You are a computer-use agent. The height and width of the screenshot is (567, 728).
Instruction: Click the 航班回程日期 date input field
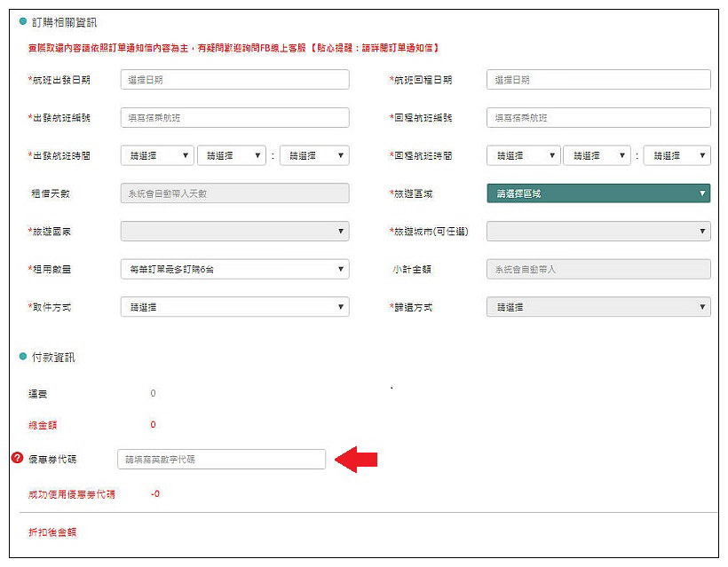click(597, 80)
